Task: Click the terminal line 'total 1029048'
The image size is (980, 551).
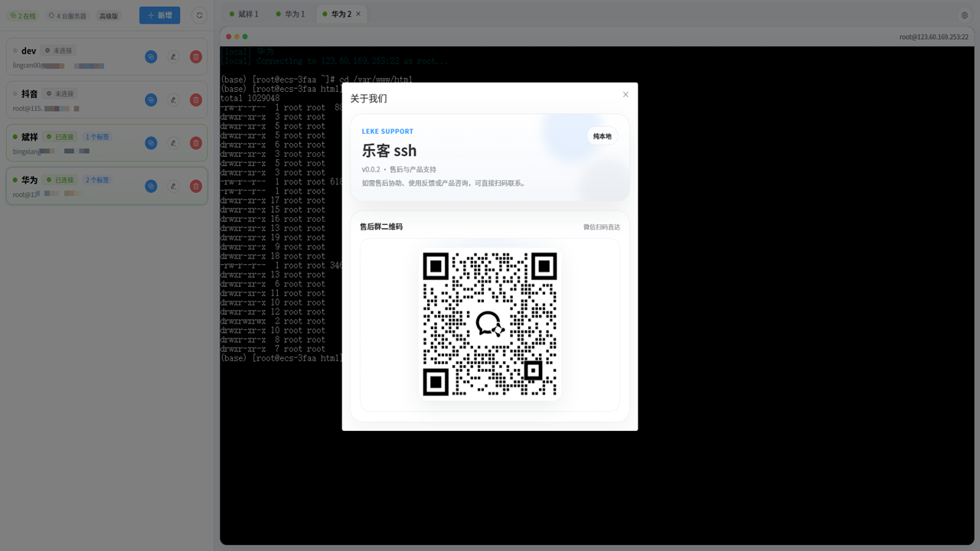Action: [250, 98]
